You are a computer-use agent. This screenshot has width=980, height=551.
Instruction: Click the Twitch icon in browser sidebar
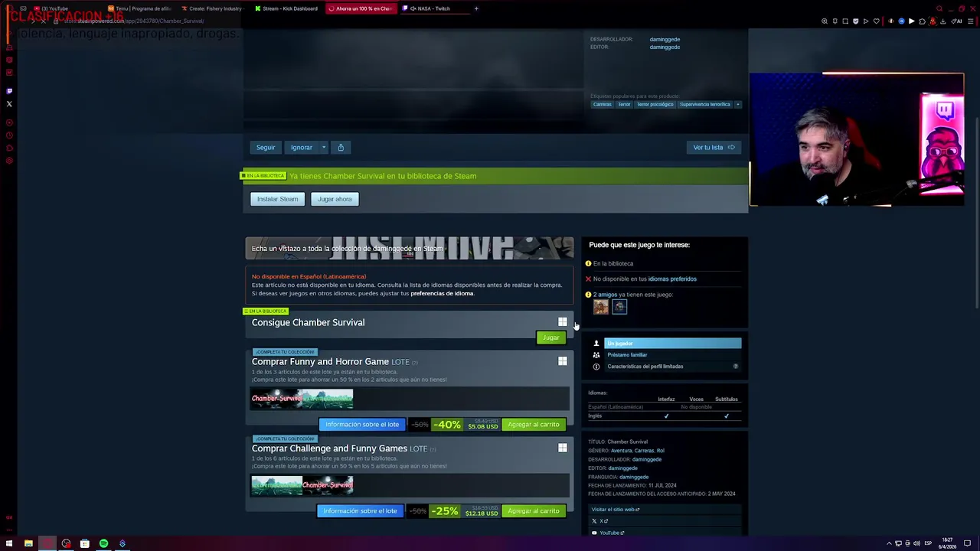point(9,91)
